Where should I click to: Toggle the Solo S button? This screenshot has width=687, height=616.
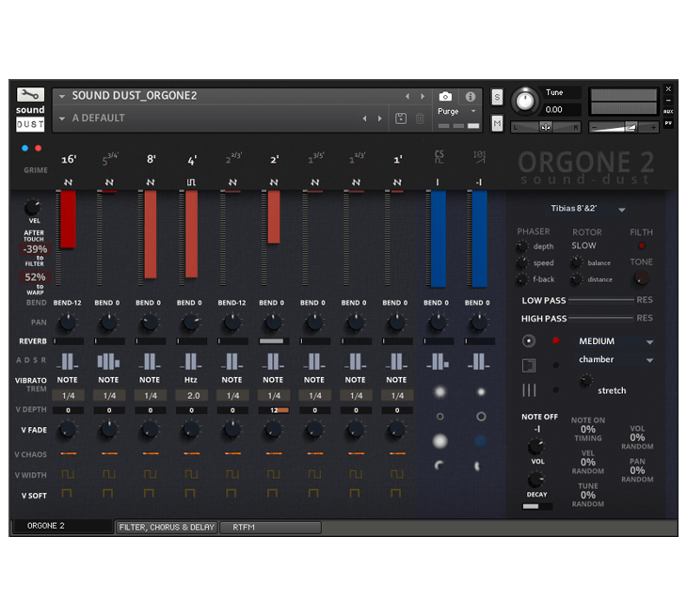497,97
